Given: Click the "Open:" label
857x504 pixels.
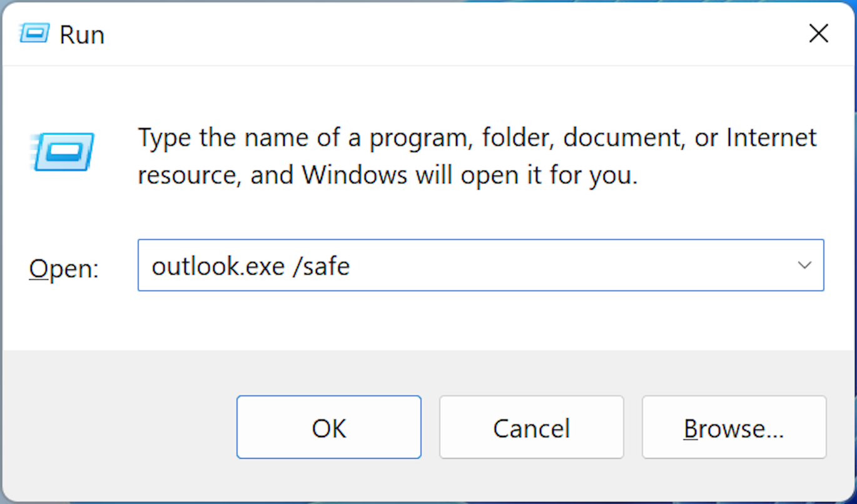Looking at the screenshot, I should pyautogui.click(x=64, y=269).
